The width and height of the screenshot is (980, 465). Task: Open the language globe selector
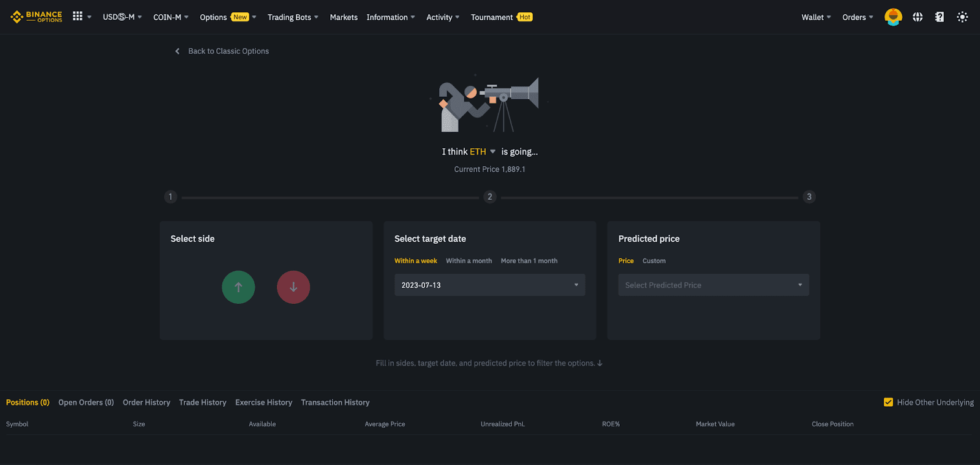tap(918, 17)
